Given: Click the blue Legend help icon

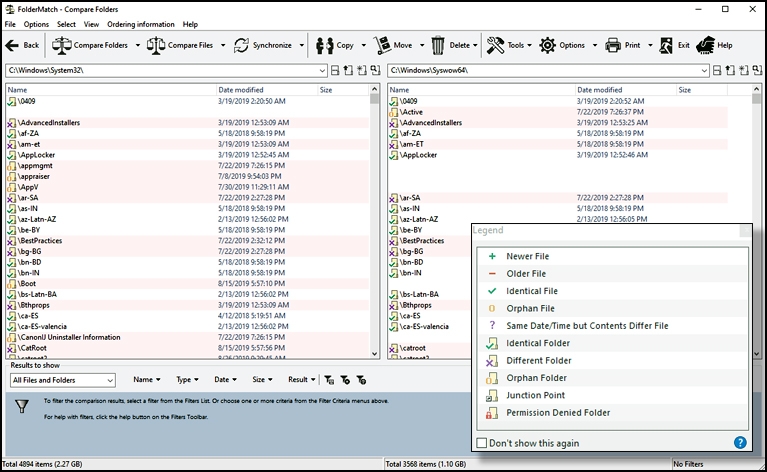Looking at the screenshot, I should (740, 442).
